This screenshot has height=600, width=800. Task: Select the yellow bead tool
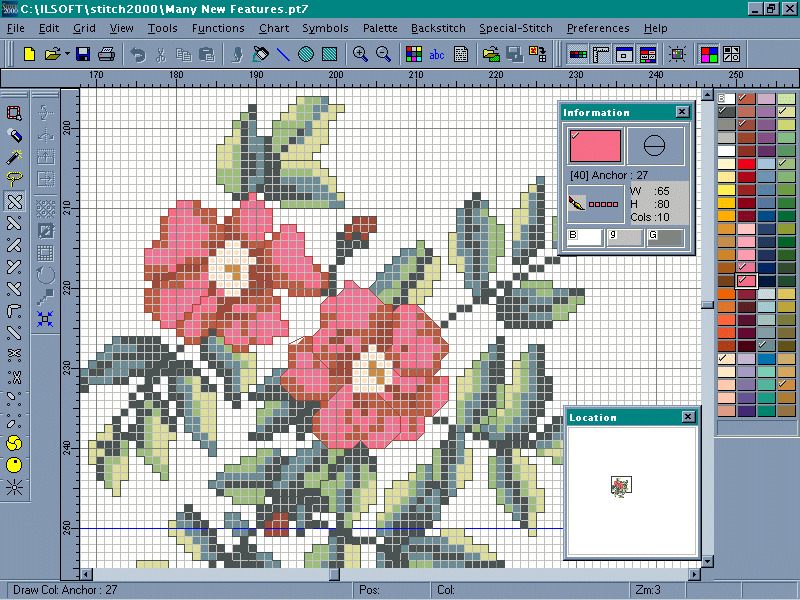coord(14,465)
